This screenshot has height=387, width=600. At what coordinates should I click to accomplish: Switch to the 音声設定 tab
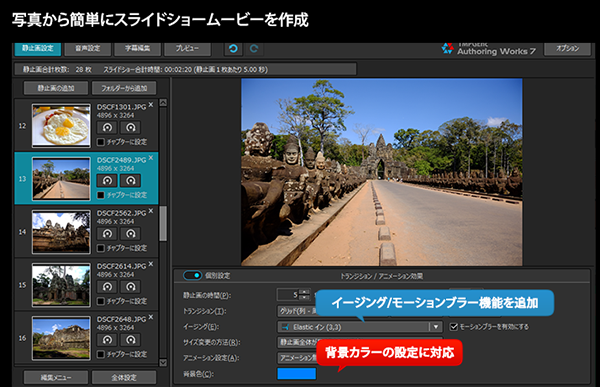point(88,49)
